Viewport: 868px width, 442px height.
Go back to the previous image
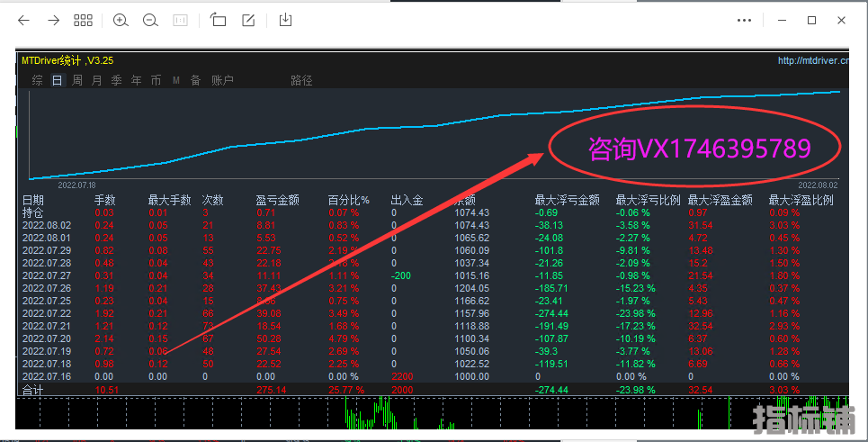pos(23,20)
